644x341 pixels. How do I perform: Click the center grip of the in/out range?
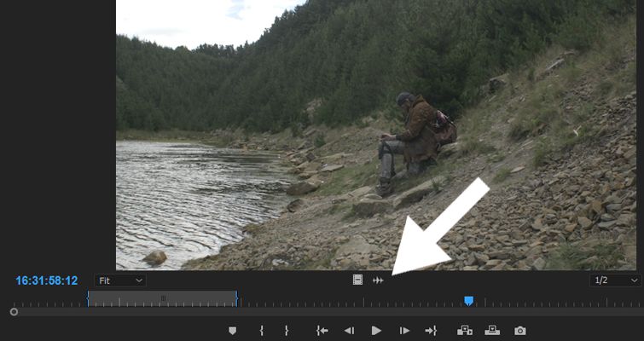pos(163,298)
